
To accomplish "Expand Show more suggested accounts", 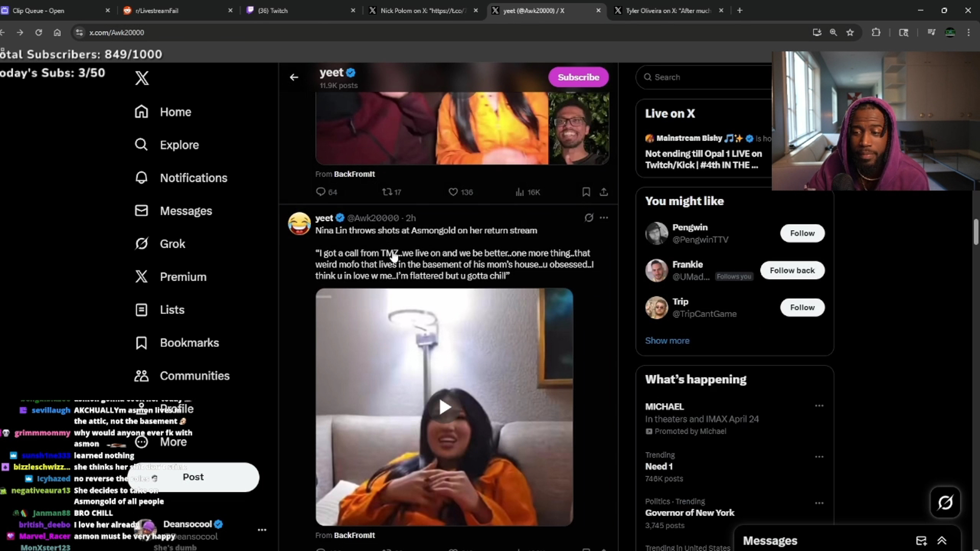I will point(667,340).
